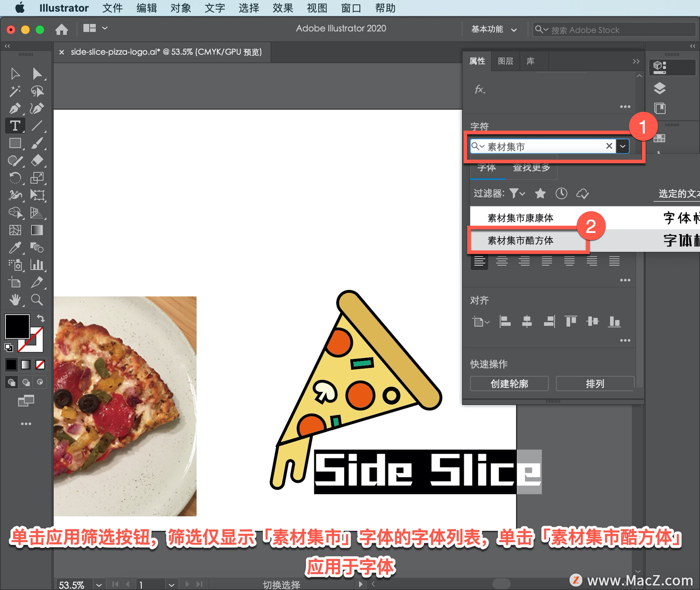This screenshot has height=590, width=700.
Task: Select the Rotate tool
Action: point(15,178)
